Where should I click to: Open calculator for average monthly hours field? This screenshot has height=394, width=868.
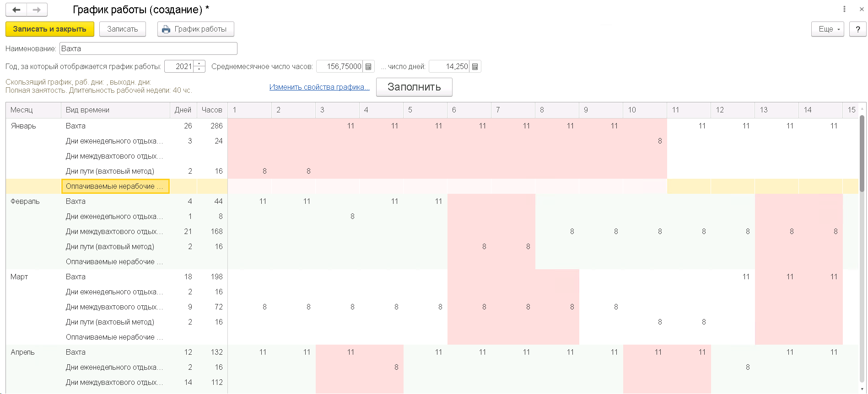tap(368, 67)
